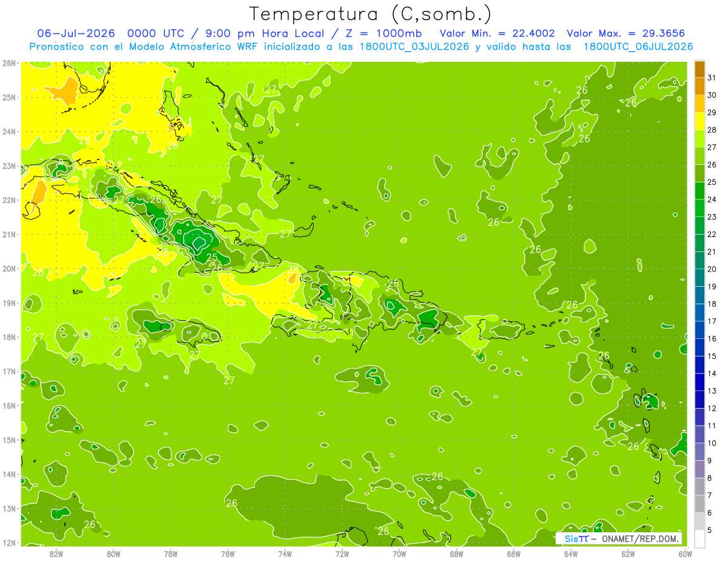
Task: Click the "25N" latitude axis label
Action: pos(8,97)
